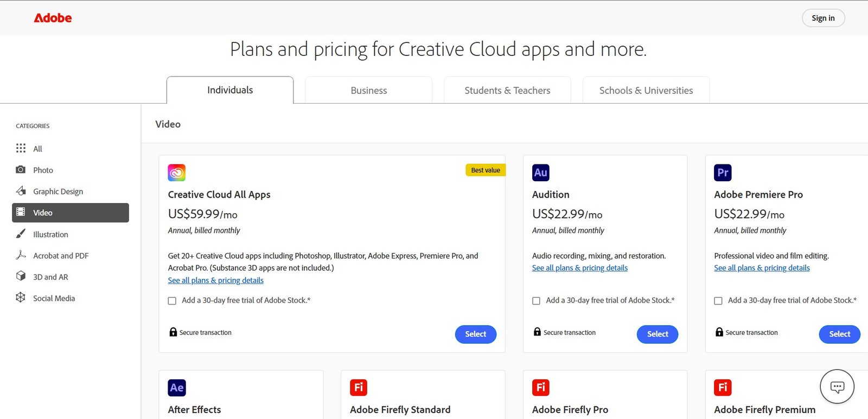This screenshot has width=868, height=419.
Task: Choose the Photo category label
Action: (x=43, y=170)
